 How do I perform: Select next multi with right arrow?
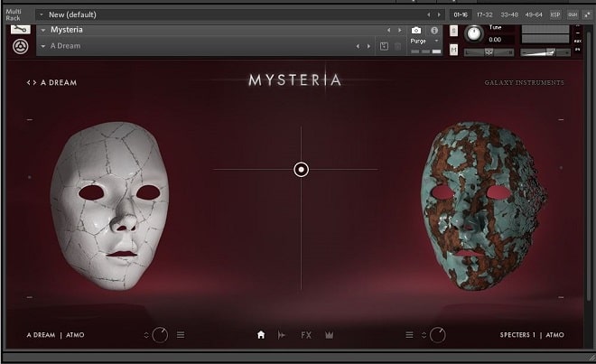point(439,14)
